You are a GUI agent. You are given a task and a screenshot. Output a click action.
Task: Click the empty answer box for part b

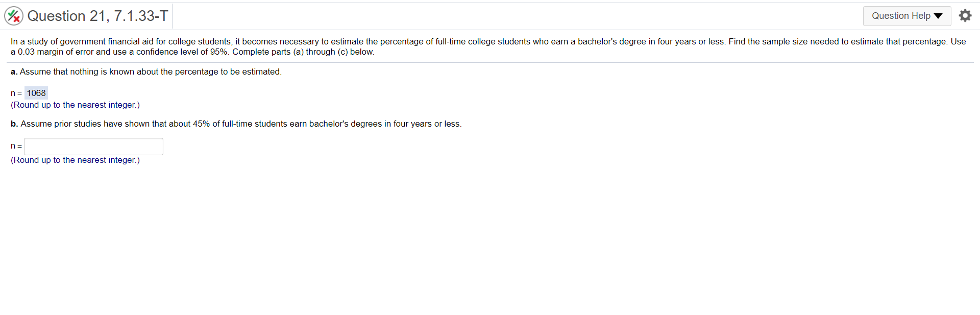pos(93,146)
